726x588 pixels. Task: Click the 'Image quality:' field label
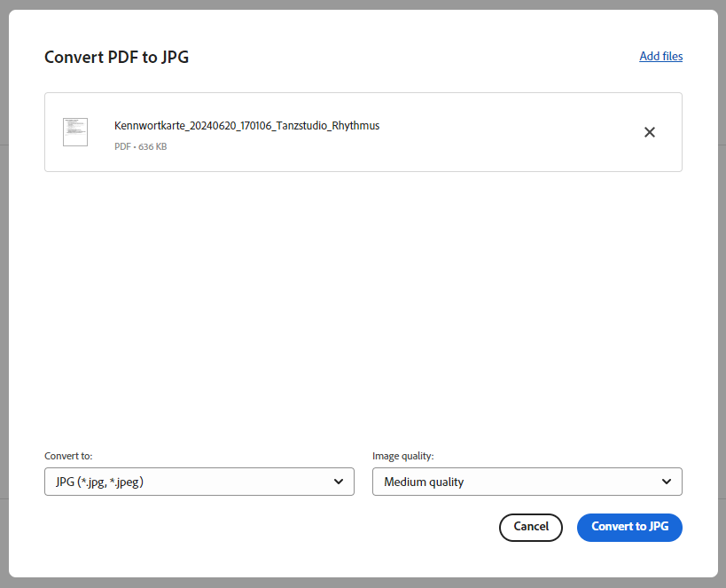coord(402,456)
